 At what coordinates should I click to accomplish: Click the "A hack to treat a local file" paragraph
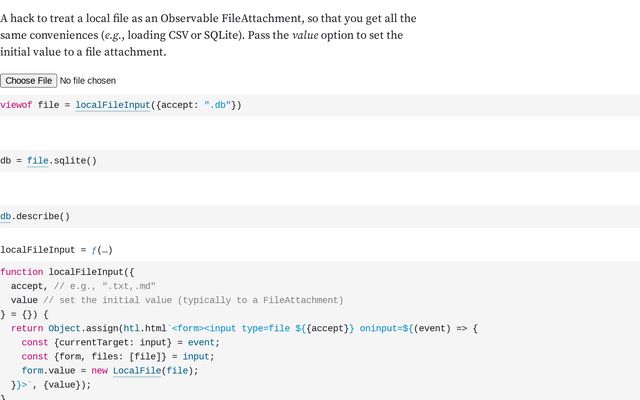tap(208, 35)
